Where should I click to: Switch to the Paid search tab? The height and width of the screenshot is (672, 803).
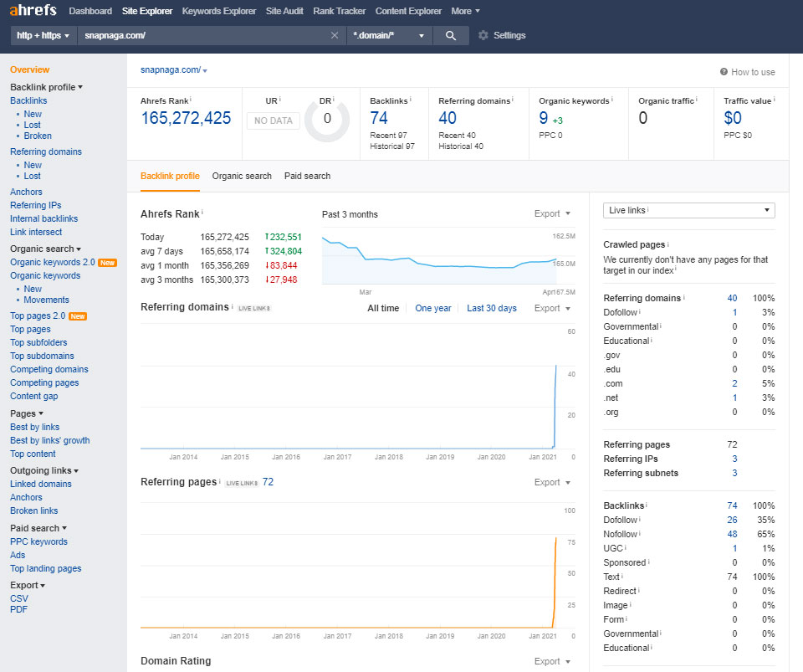(x=307, y=177)
